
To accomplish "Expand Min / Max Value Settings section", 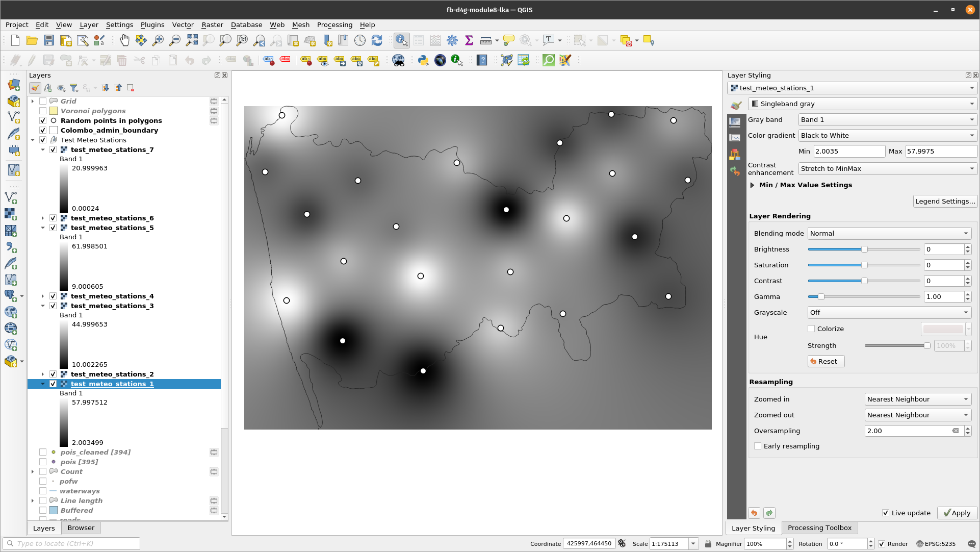I will (753, 185).
